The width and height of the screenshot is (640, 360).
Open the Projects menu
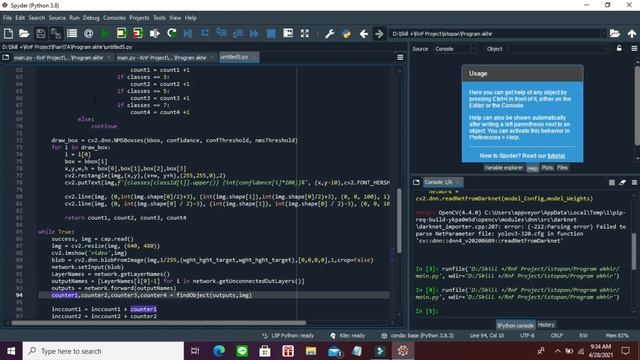pos(139,18)
